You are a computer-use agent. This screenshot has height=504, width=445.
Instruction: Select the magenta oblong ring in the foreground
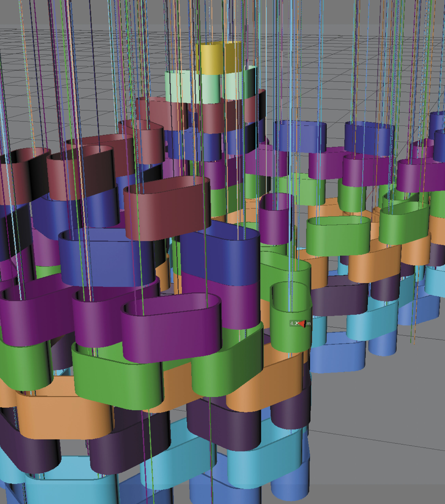click(171, 328)
